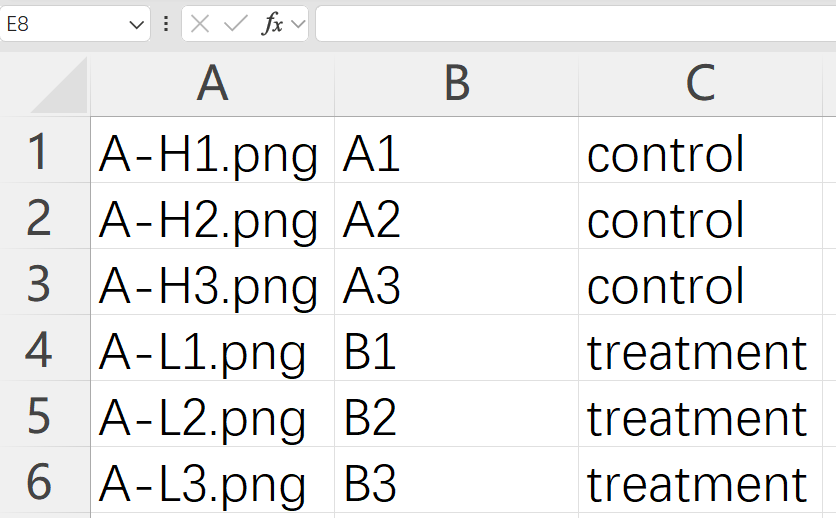
Task: Click cell B3 with value A3
Action: (x=456, y=282)
